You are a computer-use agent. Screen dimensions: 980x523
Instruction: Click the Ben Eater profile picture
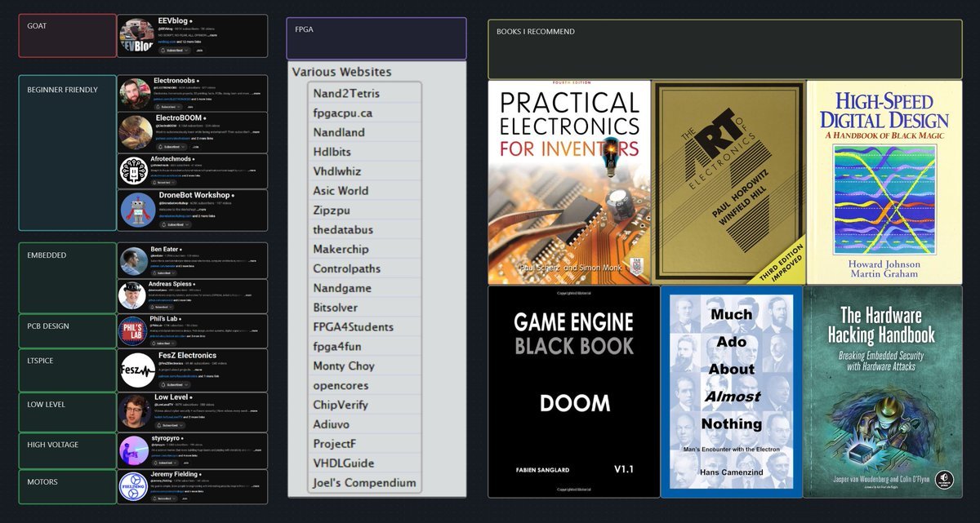132,261
